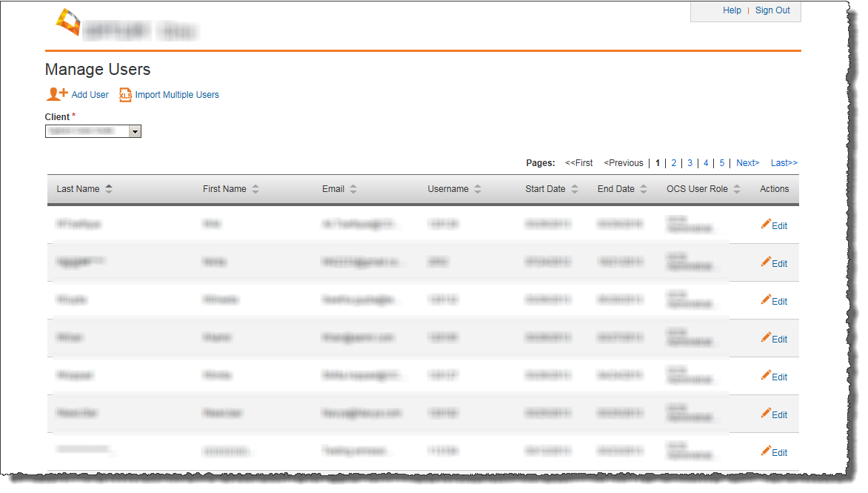Click the pencil icon in the third row

pyautogui.click(x=766, y=300)
